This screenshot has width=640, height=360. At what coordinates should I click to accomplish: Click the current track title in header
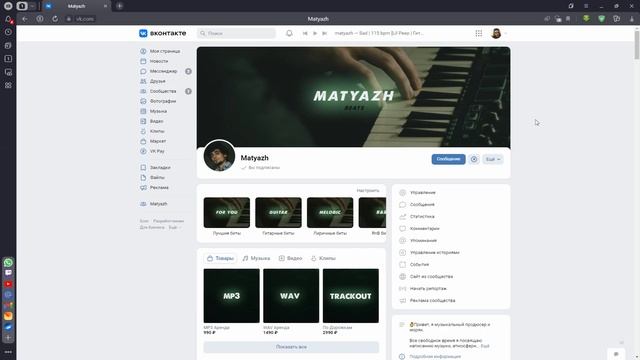click(x=379, y=33)
